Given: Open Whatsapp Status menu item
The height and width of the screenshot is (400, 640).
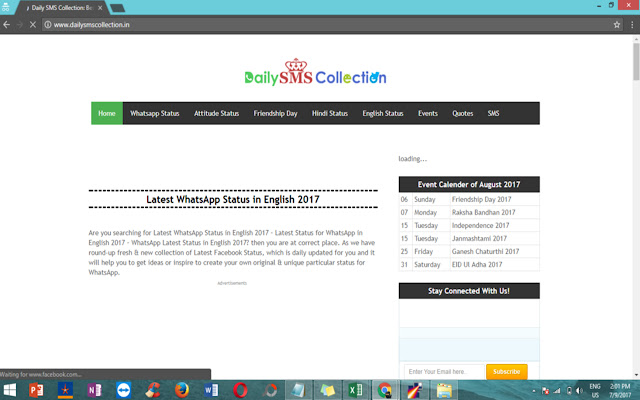Looking at the screenshot, I should 155,113.
